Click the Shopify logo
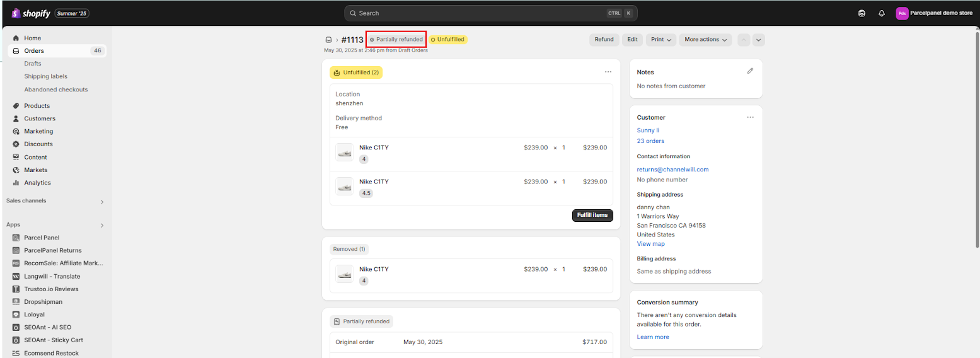This screenshot has height=358, width=980. coord(31,13)
